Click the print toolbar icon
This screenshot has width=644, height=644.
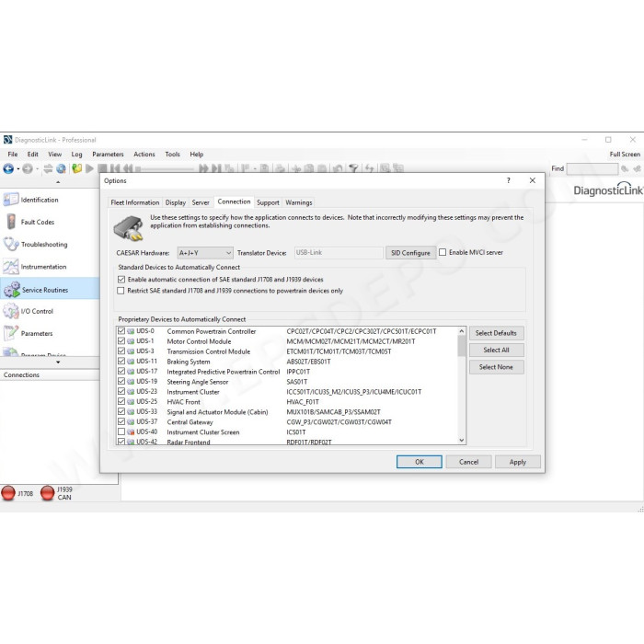coord(281,168)
